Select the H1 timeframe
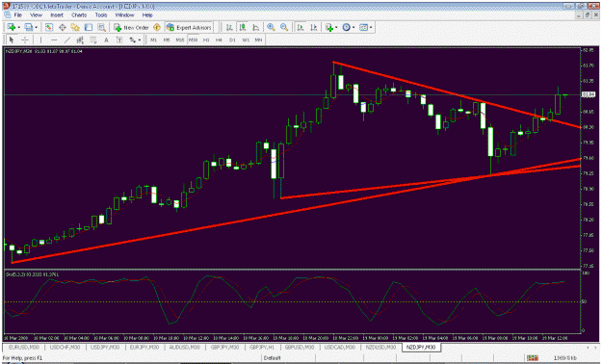Viewport: 602px width, 364px height. pyautogui.click(x=206, y=39)
